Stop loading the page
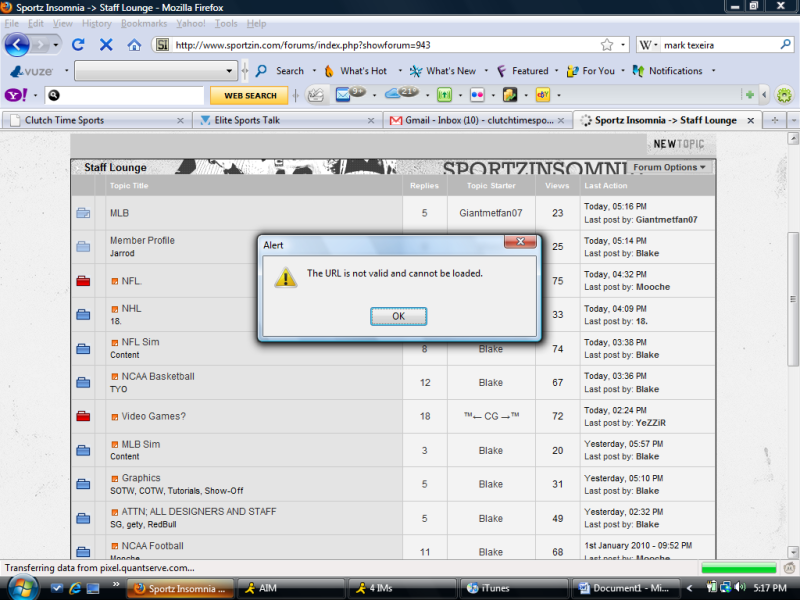The image size is (800, 600). [106, 45]
